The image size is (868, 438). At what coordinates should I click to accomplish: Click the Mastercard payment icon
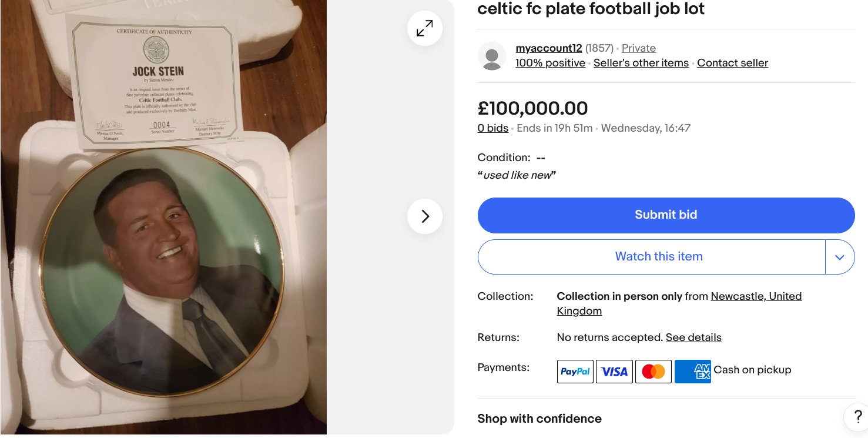[653, 372]
